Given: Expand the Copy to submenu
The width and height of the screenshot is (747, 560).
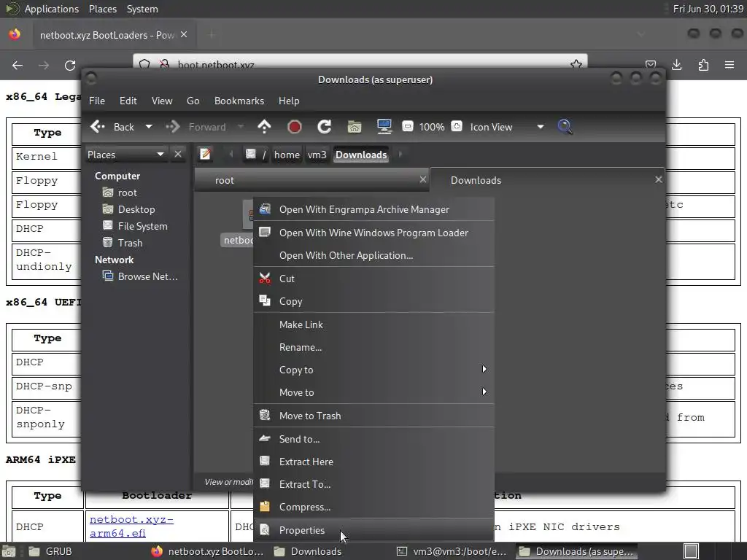Looking at the screenshot, I should pyautogui.click(x=374, y=370).
